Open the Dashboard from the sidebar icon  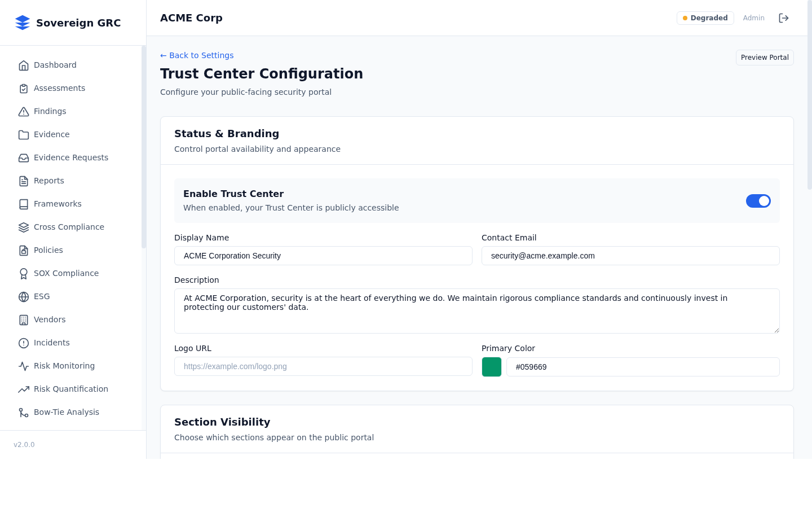(x=23, y=65)
